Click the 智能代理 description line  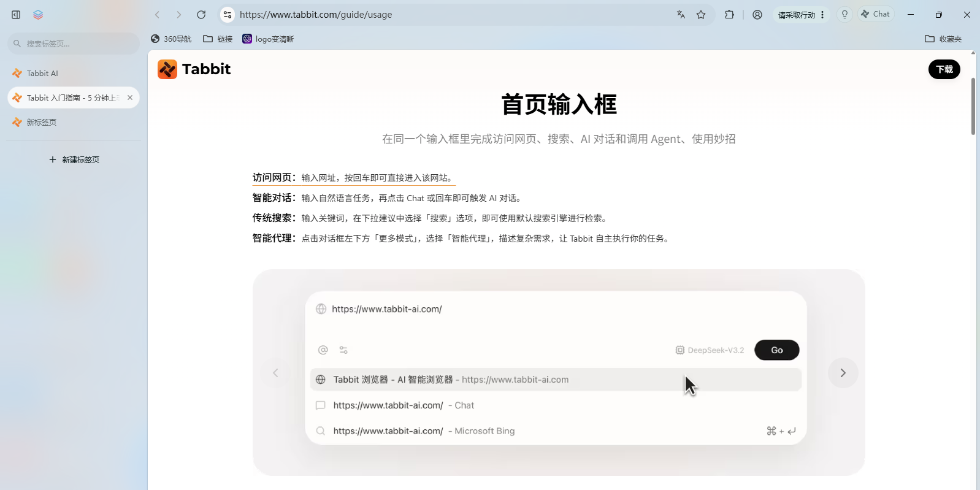point(461,239)
